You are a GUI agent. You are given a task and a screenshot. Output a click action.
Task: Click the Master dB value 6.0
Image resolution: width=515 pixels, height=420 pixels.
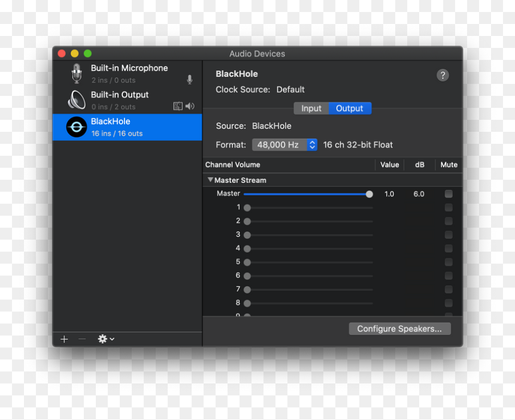pos(419,194)
